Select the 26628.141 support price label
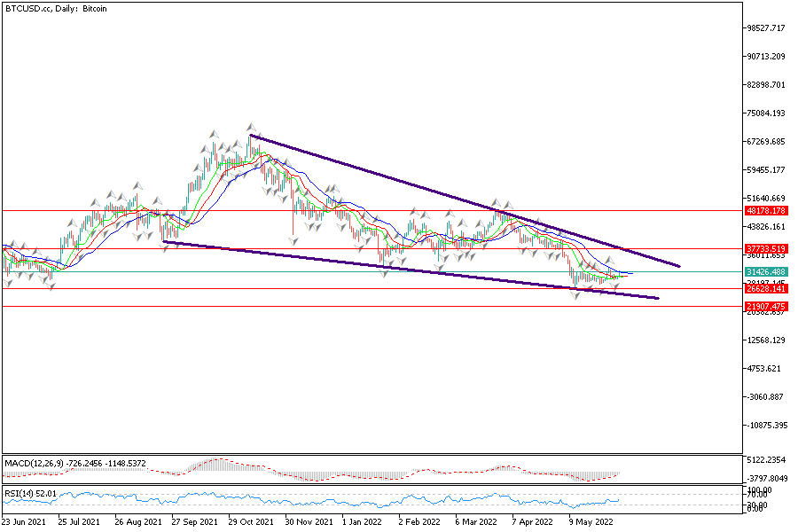The image size is (798, 532). [x=767, y=289]
